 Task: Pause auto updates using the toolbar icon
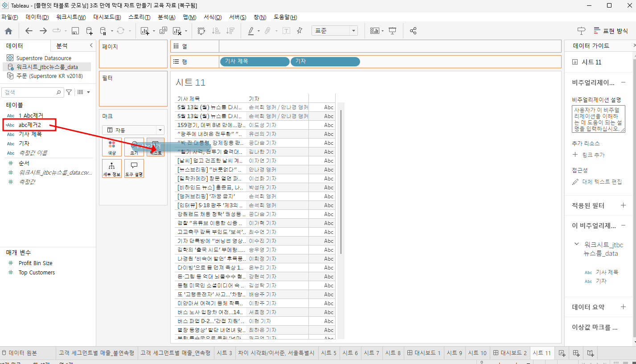103,31
